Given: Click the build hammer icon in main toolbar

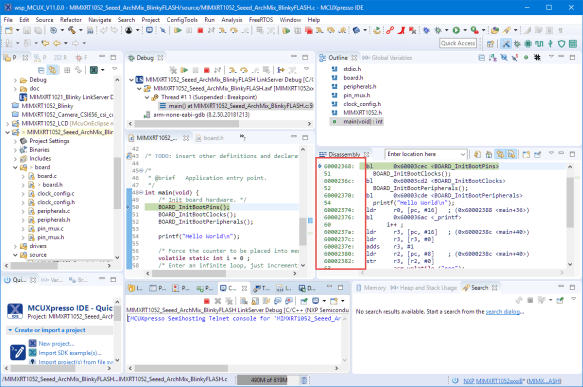Looking at the screenshot, I should (x=71, y=30).
